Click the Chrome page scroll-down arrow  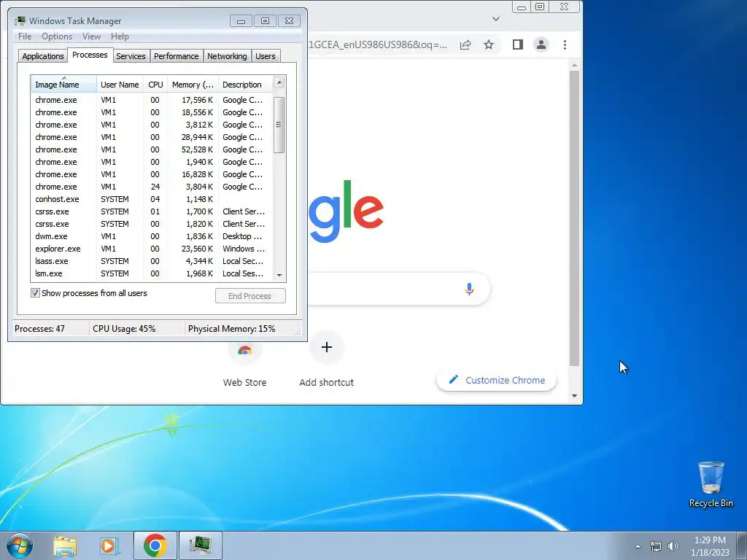point(575,396)
